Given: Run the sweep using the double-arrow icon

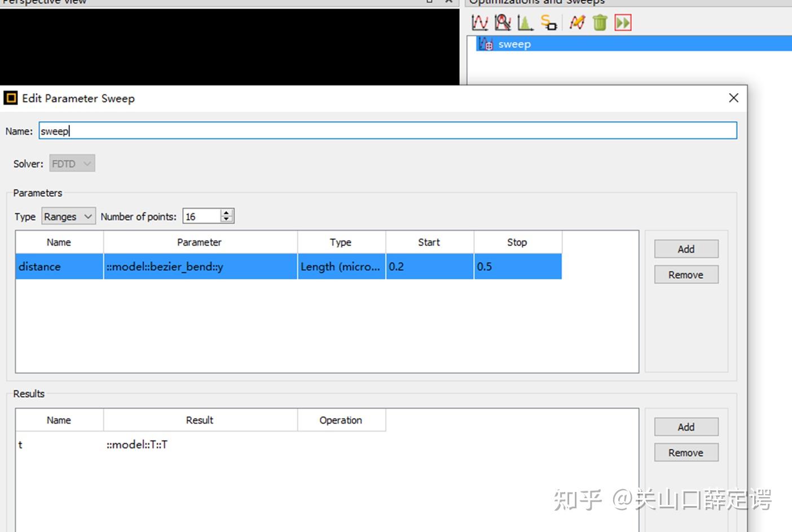Looking at the screenshot, I should coord(623,22).
